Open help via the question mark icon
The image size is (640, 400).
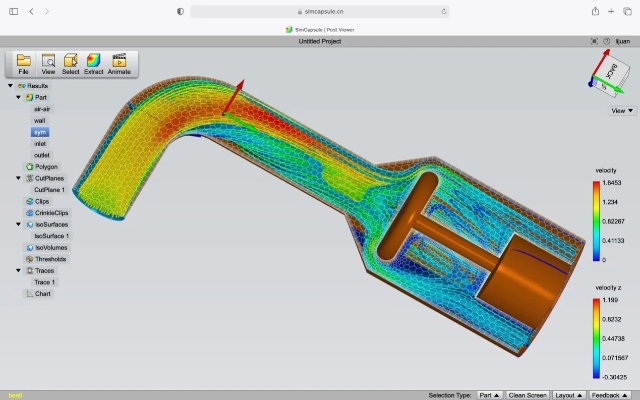coord(606,41)
